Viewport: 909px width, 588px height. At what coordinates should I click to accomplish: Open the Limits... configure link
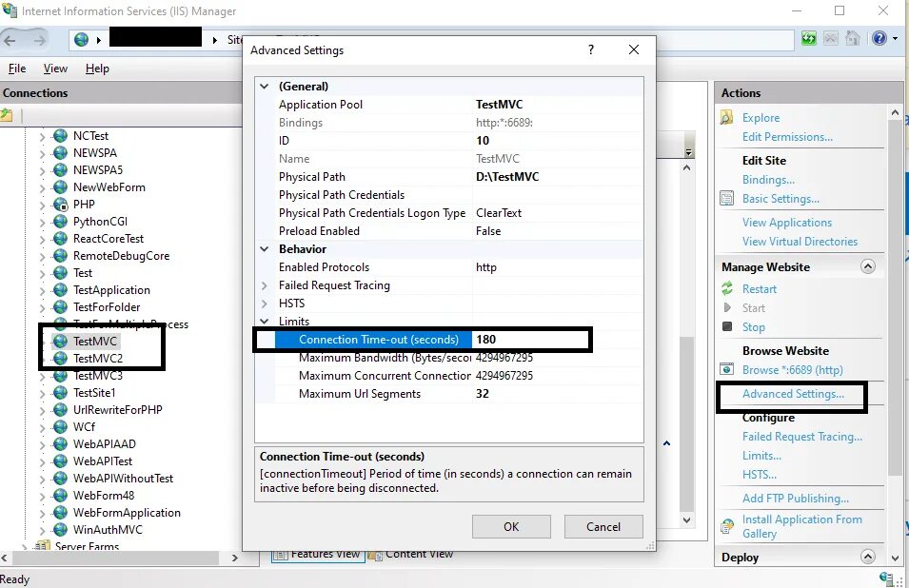pos(761,456)
